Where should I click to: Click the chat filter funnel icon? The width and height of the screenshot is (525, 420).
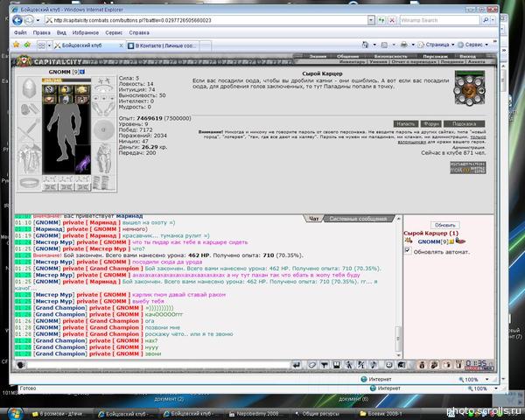(324, 365)
